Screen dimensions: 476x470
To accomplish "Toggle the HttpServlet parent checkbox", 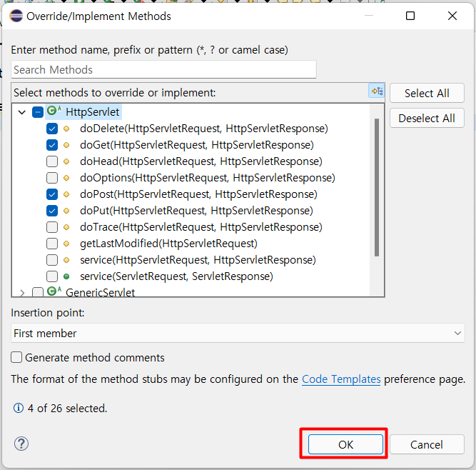I will [38, 112].
